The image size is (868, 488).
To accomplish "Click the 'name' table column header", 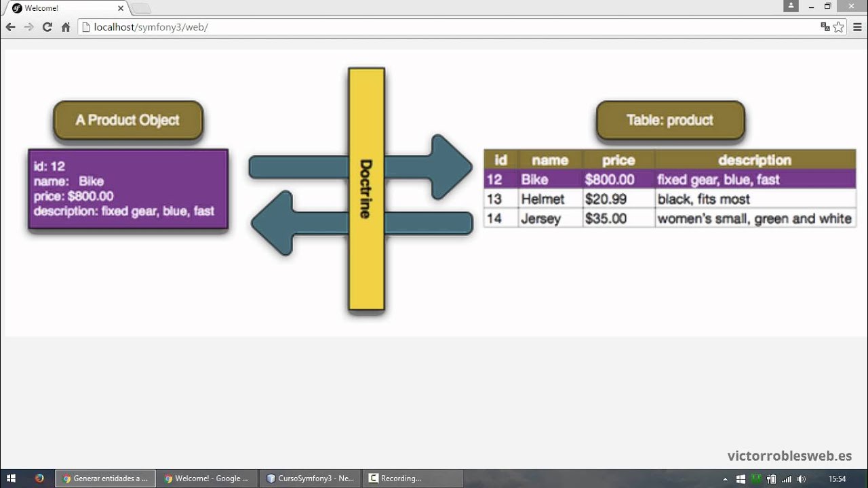I will 550,160.
